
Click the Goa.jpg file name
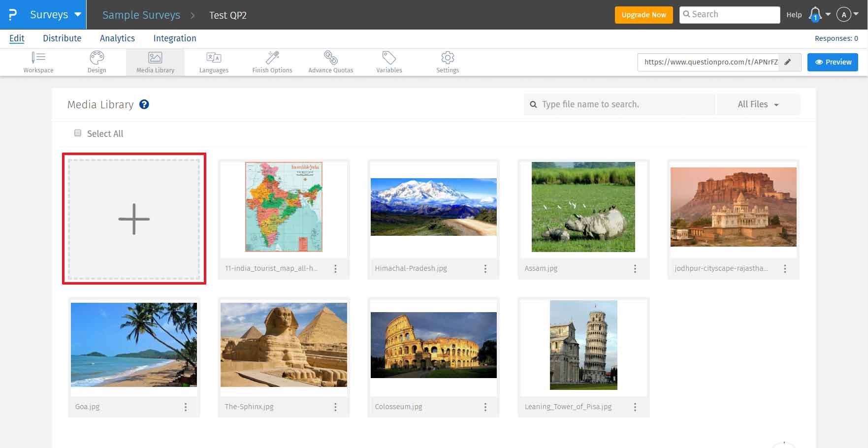(87, 407)
